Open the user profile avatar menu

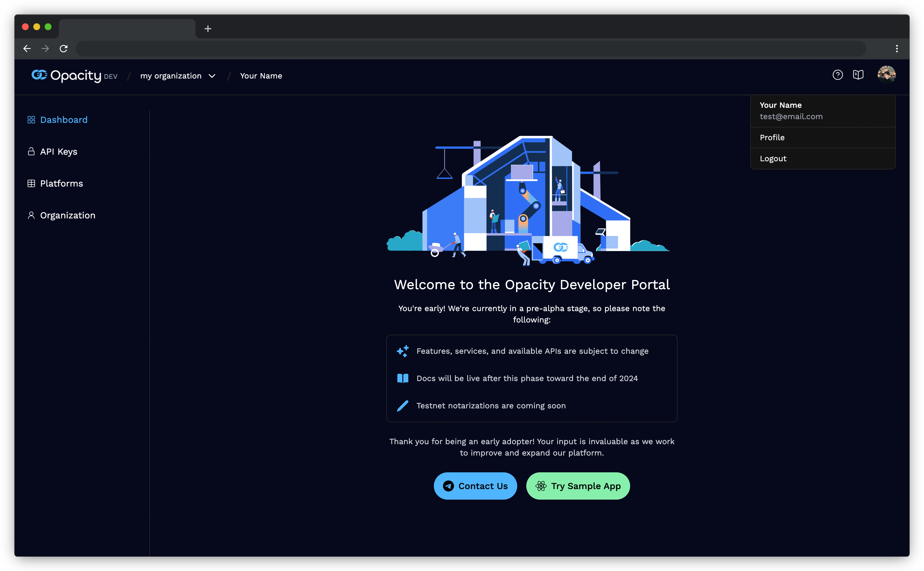(x=887, y=75)
